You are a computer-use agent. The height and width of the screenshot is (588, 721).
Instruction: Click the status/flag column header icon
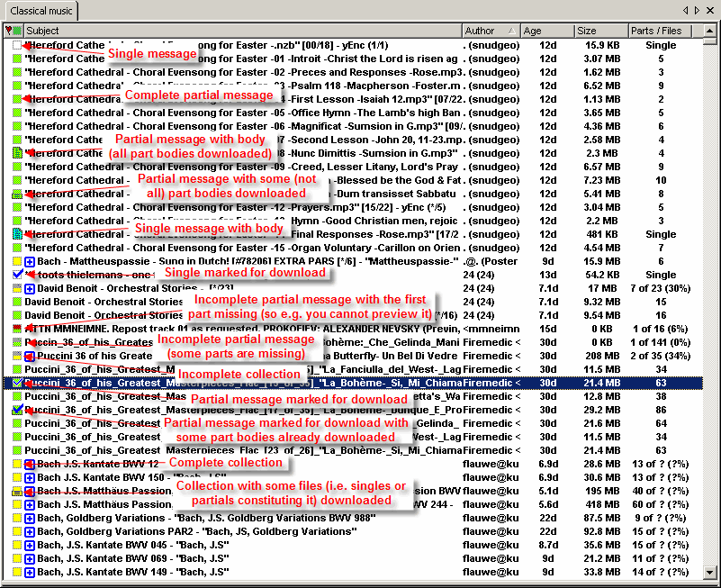[13, 31]
